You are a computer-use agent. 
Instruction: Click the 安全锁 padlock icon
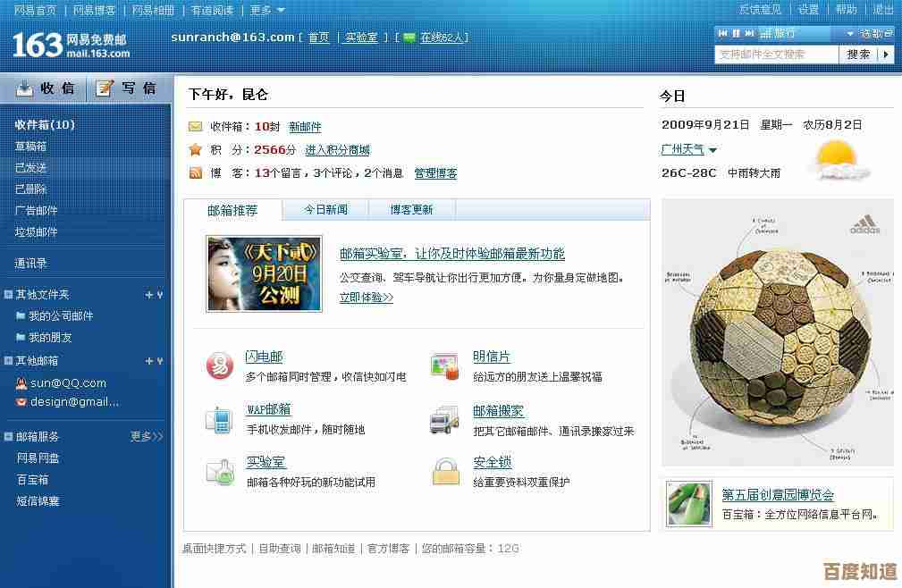[x=444, y=471]
